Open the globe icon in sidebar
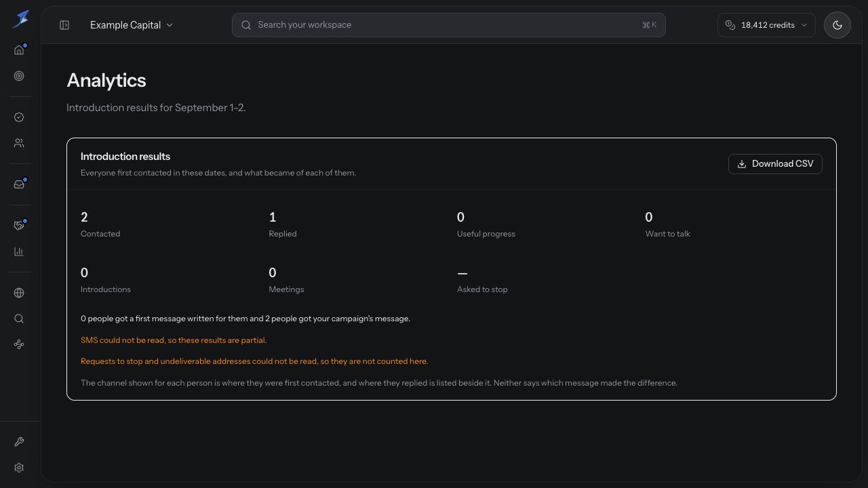The image size is (868, 488). pos(19,293)
